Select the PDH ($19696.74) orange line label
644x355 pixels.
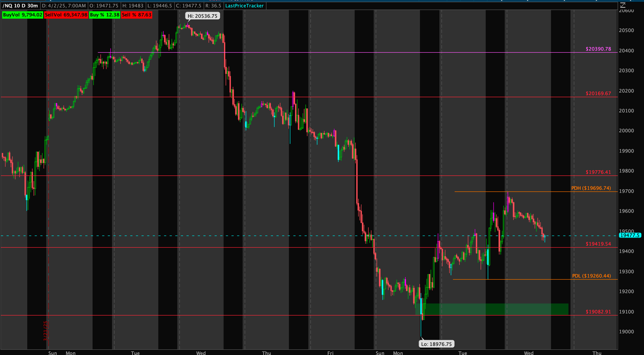tap(591, 188)
